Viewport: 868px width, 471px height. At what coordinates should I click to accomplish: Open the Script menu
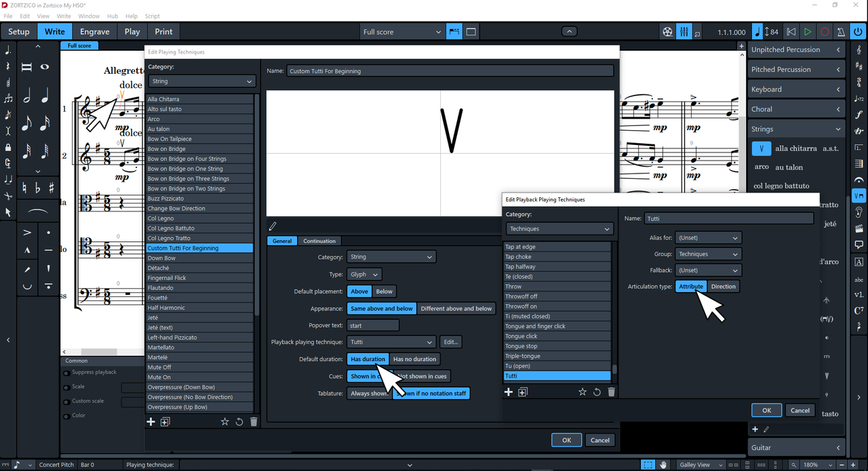point(153,16)
